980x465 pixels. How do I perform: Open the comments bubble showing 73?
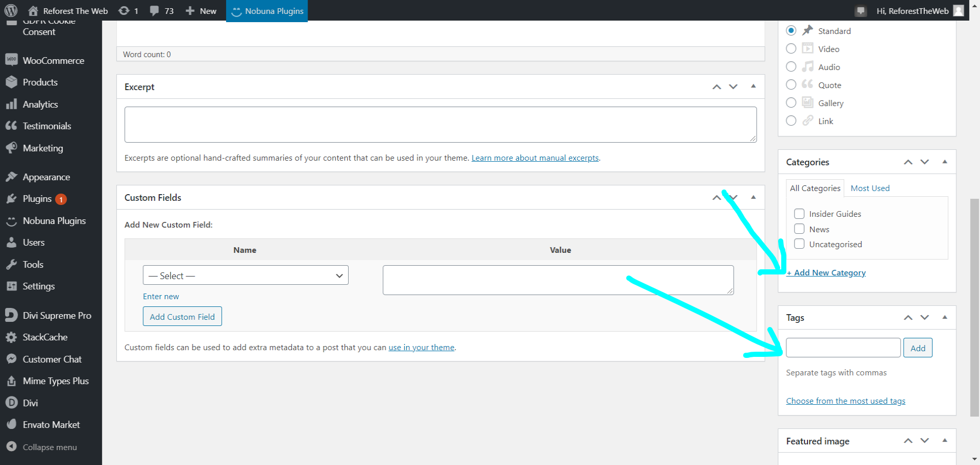[154, 10]
